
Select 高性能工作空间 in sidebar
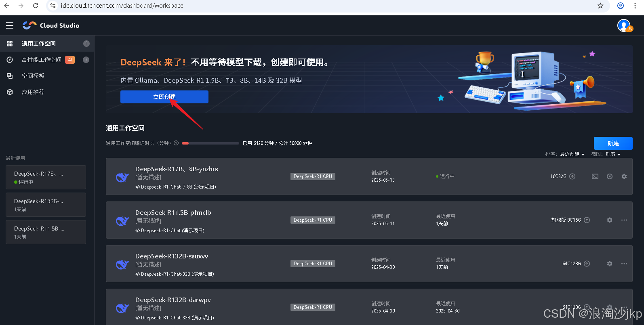pos(47,60)
